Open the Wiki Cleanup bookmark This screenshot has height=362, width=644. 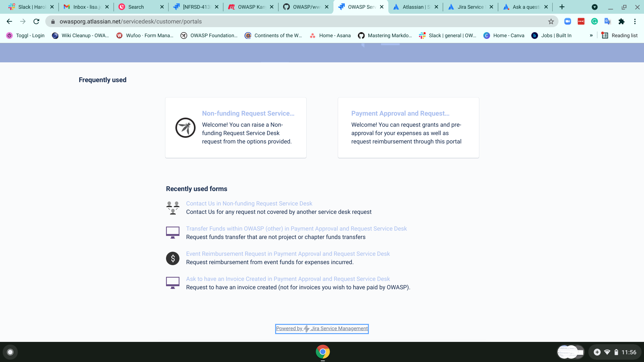(80, 36)
